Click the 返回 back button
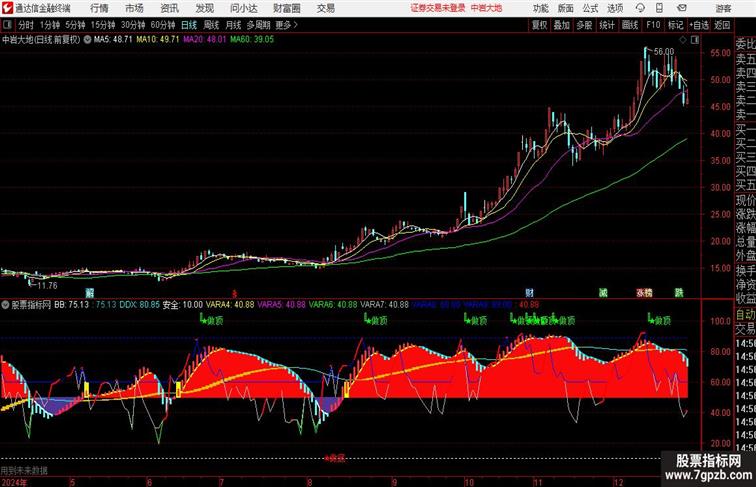Screen dimensions: 756x487 [722, 25]
